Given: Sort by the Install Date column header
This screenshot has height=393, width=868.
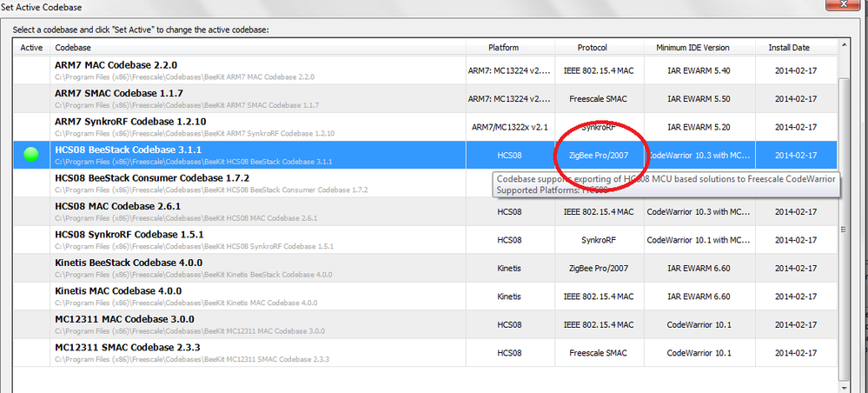Looking at the screenshot, I should (796, 48).
